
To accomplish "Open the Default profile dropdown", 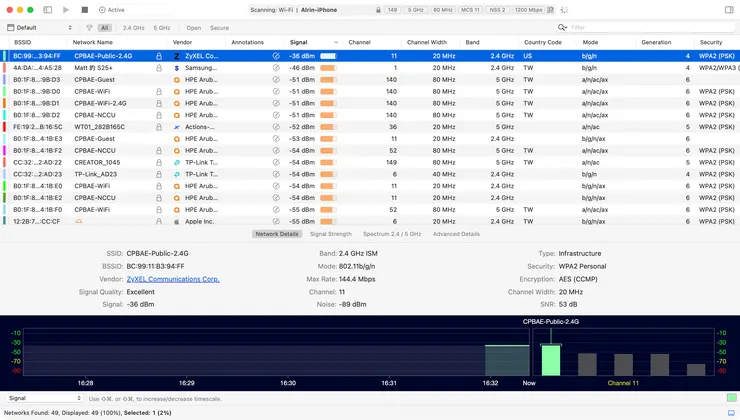I will coord(40,28).
